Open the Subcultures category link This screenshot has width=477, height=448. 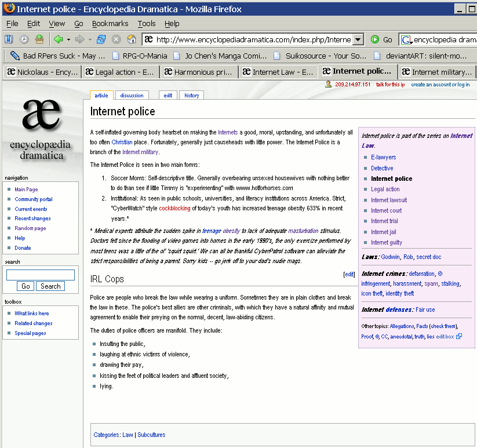tap(151, 435)
